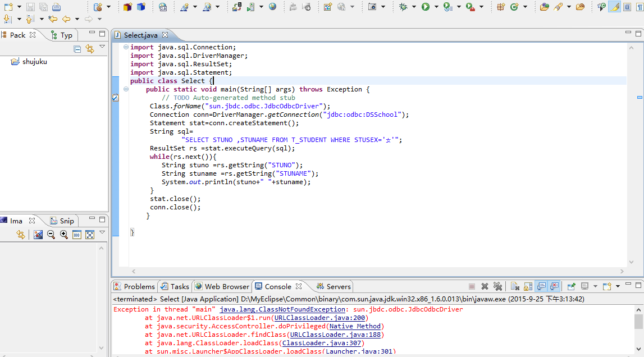Click the Print icon in toolbar

pos(56,7)
